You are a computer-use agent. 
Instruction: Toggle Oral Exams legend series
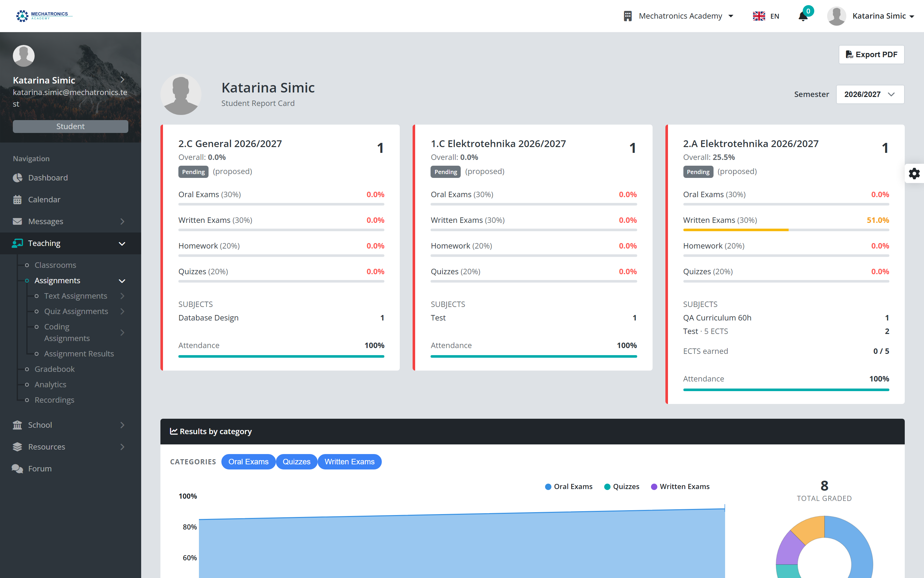coord(569,486)
